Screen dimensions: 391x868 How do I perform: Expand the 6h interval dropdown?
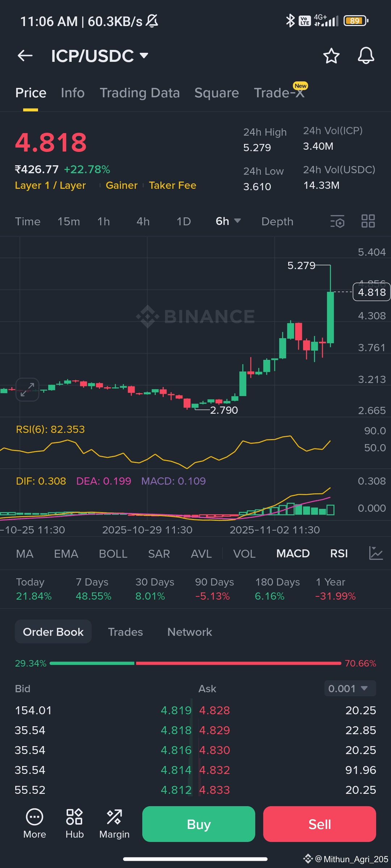click(x=228, y=221)
